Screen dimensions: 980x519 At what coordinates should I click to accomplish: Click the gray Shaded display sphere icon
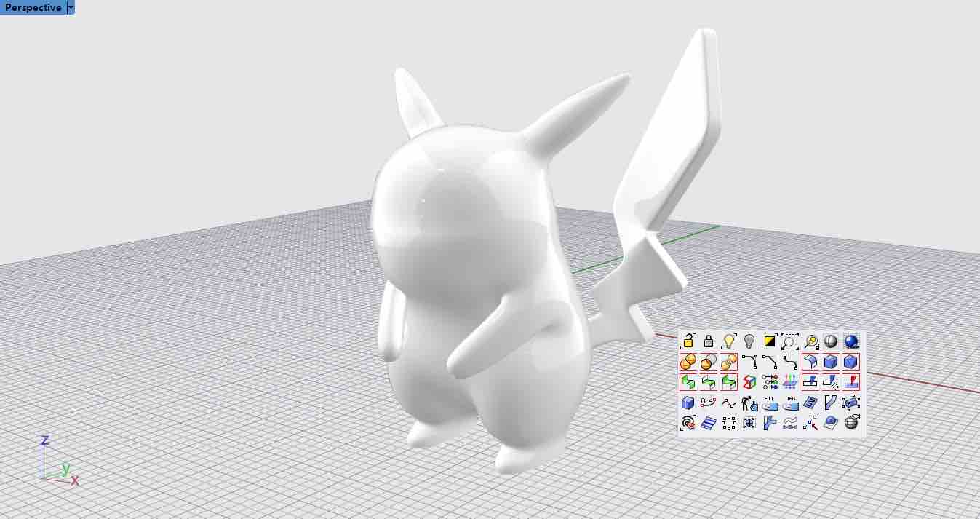tap(829, 341)
